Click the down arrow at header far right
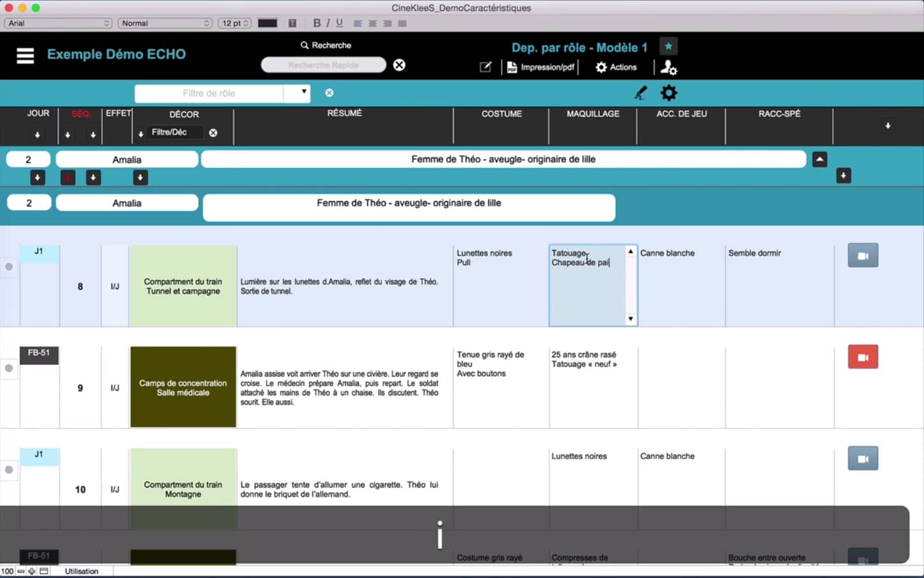924x578 pixels. click(888, 126)
